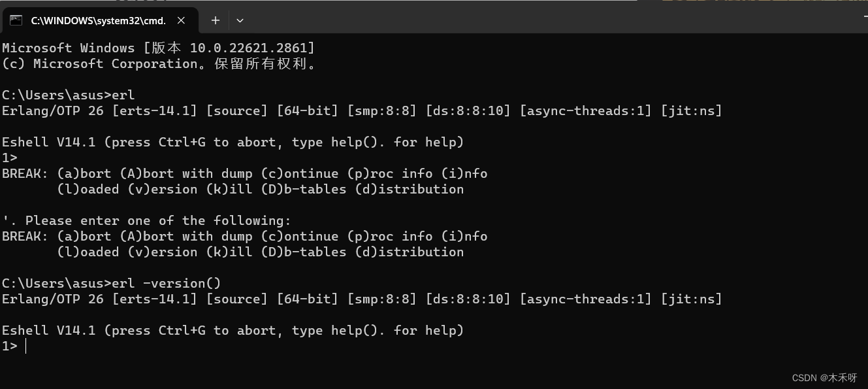Viewport: 868px width, 389px height.
Task: Click the second Erlang/OTP 26 banner line
Action: pyautogui.click(x=362, y=299)
